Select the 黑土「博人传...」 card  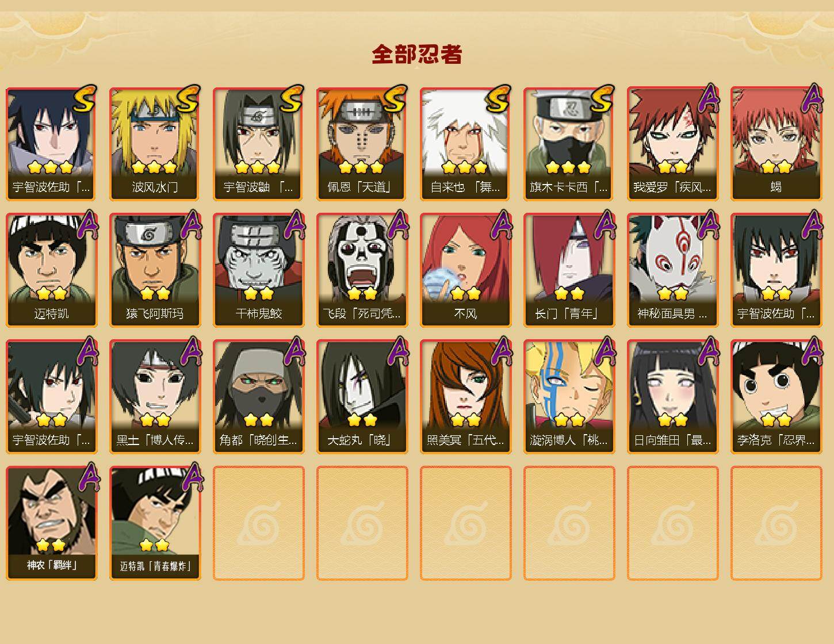pos(155,397)
